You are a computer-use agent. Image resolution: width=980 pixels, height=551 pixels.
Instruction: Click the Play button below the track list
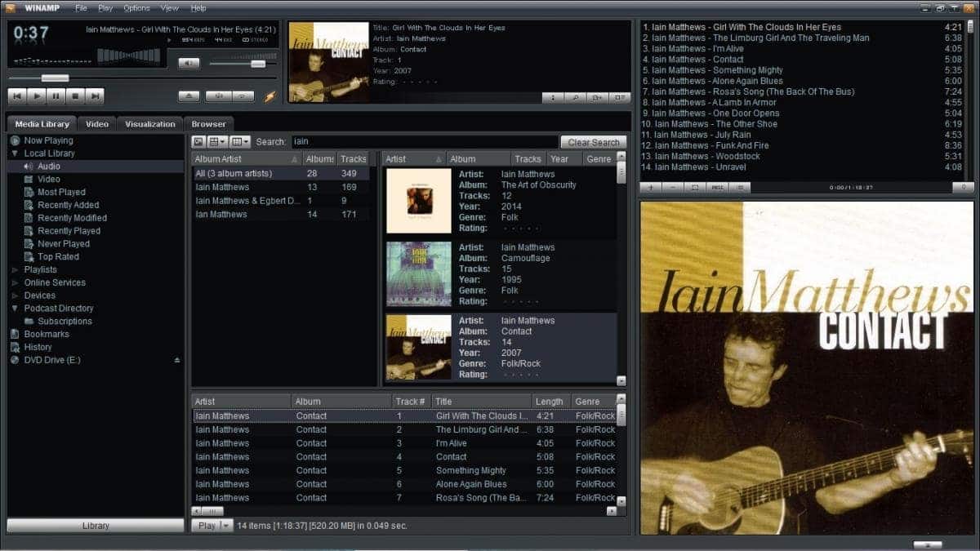[x=207, y=526]
